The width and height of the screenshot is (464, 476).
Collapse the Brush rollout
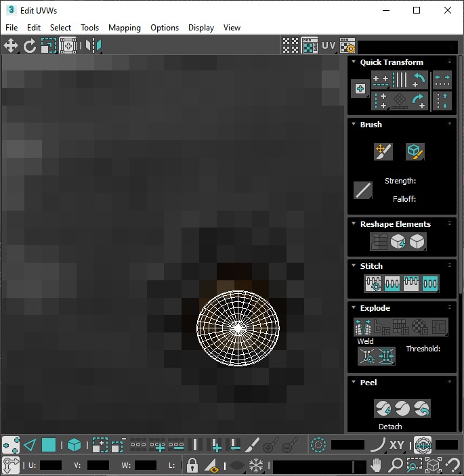(354, 124)
